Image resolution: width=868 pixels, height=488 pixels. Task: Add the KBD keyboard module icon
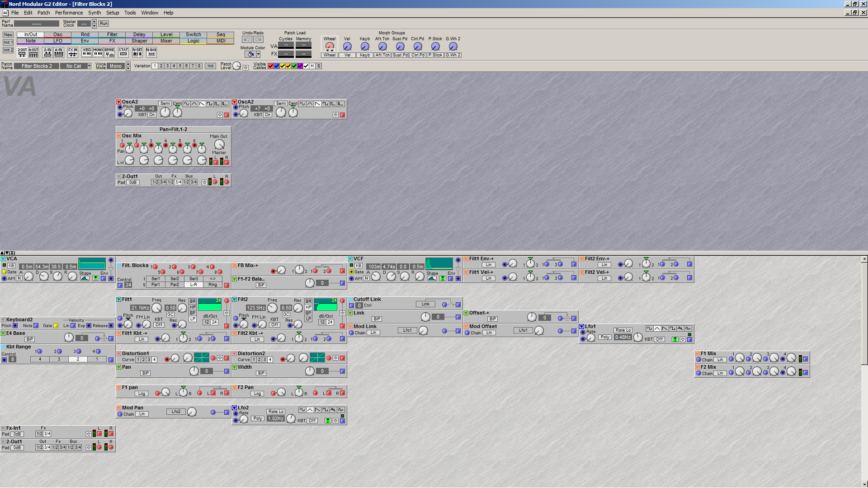pos(87,52)
